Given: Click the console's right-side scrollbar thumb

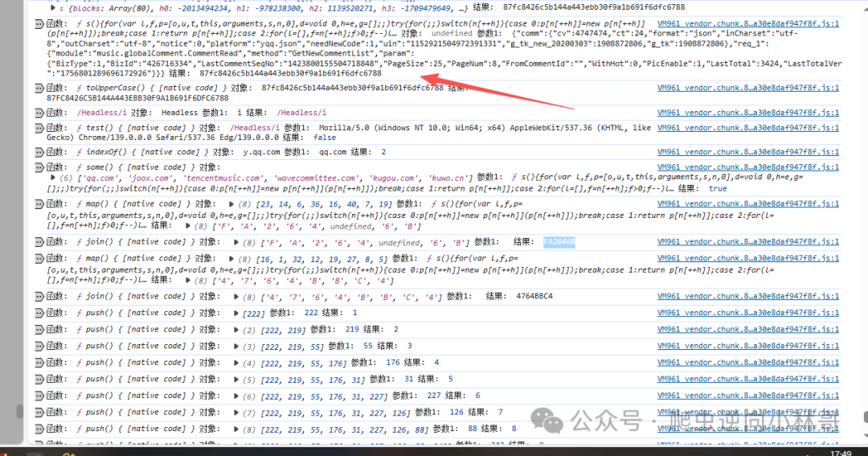Looking at the screenshot, I should coord(866,417).
